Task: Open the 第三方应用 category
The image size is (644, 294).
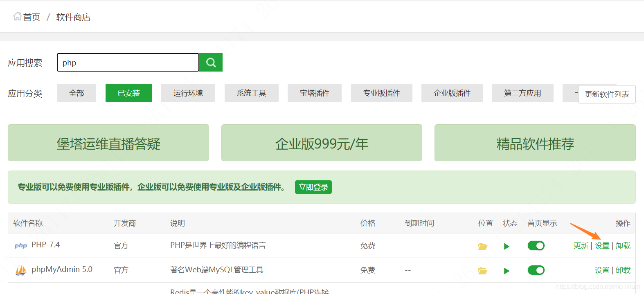Action: tap(523, 93)
